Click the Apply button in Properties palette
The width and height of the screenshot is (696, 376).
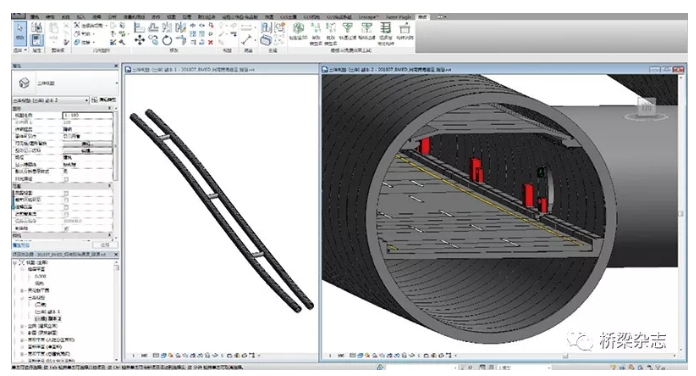click(x=105, y=245)
